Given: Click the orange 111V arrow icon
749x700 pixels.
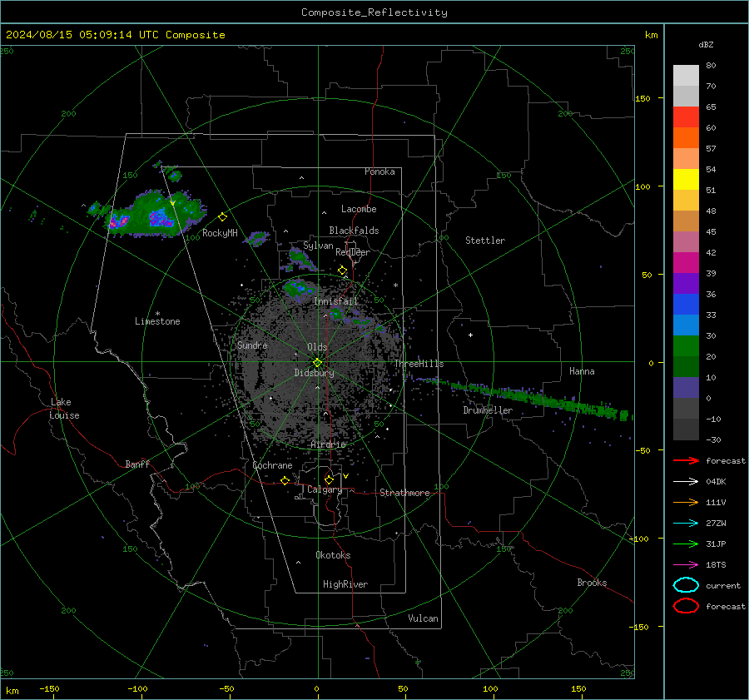Looking at the screenshot, I should tap(686, 502).
